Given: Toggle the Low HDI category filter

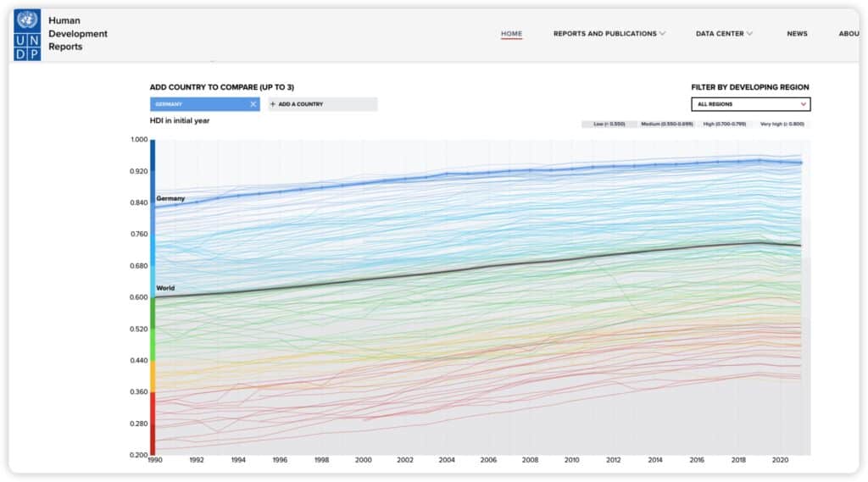Looking at the screenshot, I should (609, 125).
